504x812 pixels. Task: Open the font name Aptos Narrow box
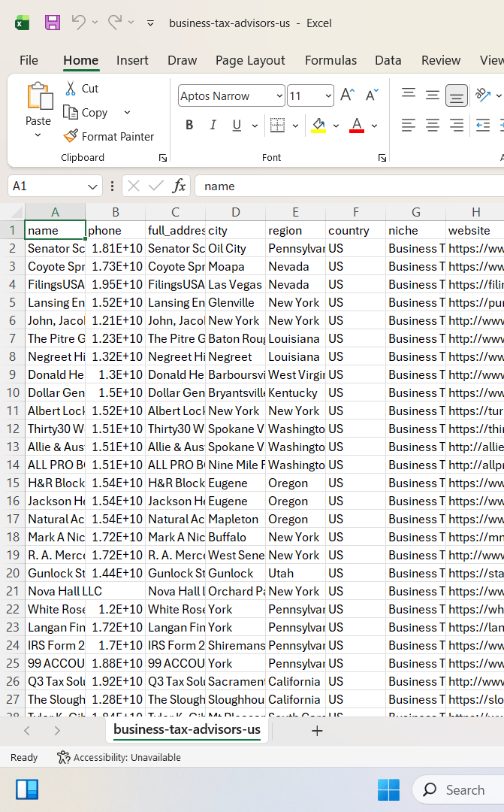(x=231, y=95)
